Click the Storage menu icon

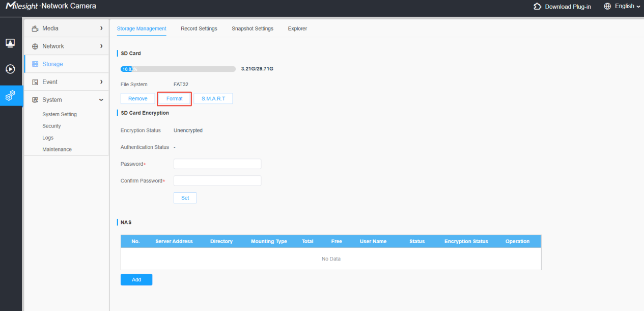point(35,64)
